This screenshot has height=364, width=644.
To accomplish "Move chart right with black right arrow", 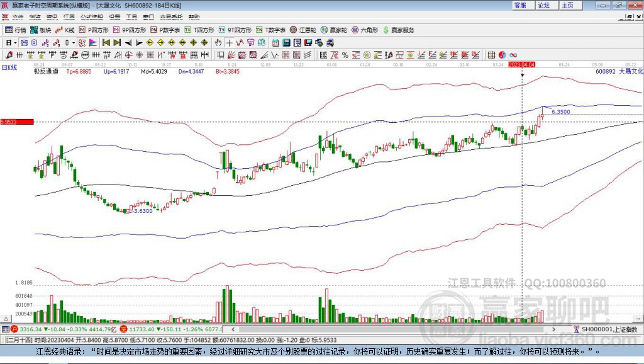I will (x=139, y=43).
